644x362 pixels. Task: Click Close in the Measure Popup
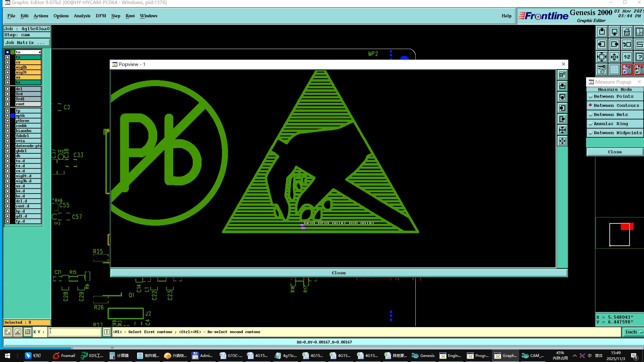[614, 152]
